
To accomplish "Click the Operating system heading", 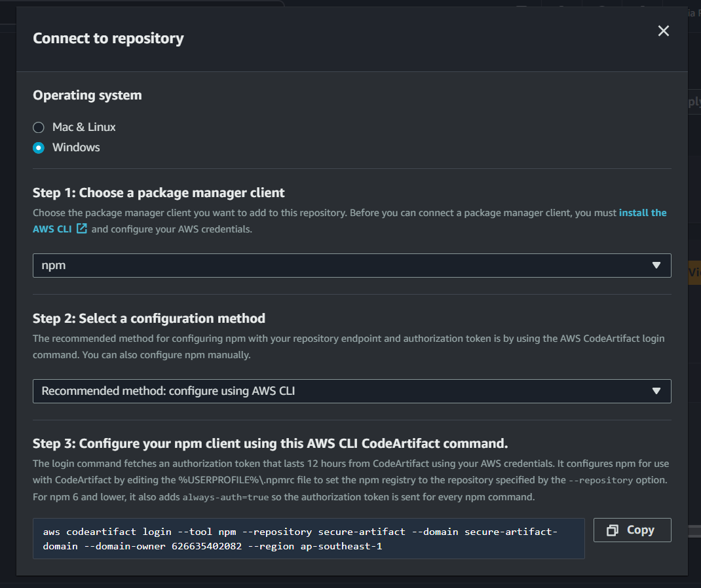I will [87, 95].
